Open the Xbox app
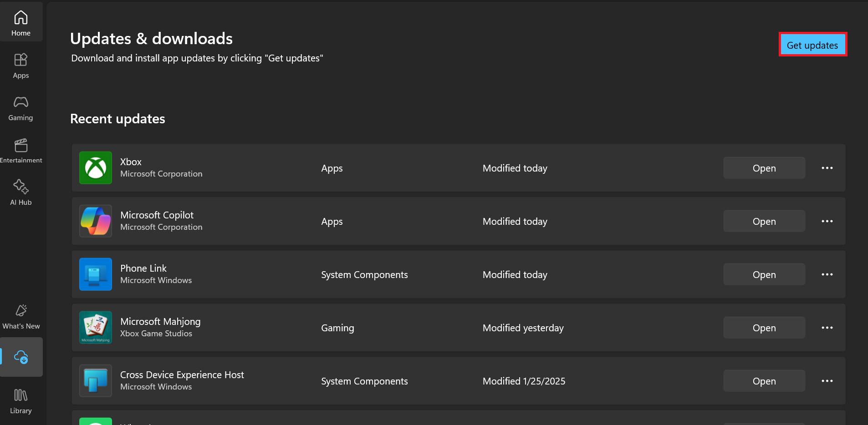Image resolution: width=868 pixels, height=425 pixels. click(x=764, y=168)
